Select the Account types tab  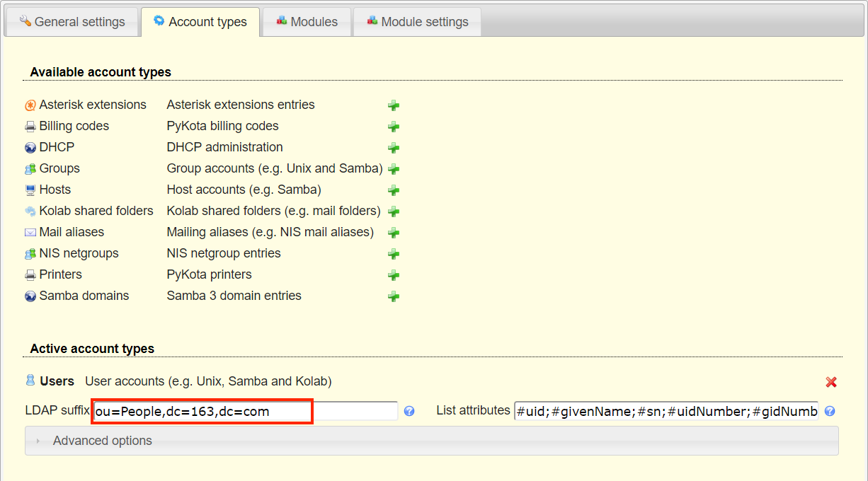pyautogui.click(x=200, y=22)
